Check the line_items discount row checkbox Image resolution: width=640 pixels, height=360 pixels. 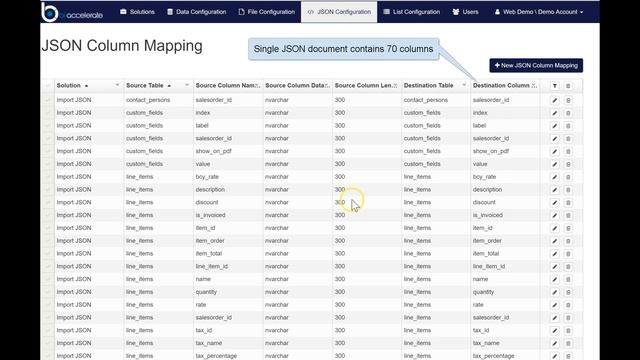(x=48, y=202)
